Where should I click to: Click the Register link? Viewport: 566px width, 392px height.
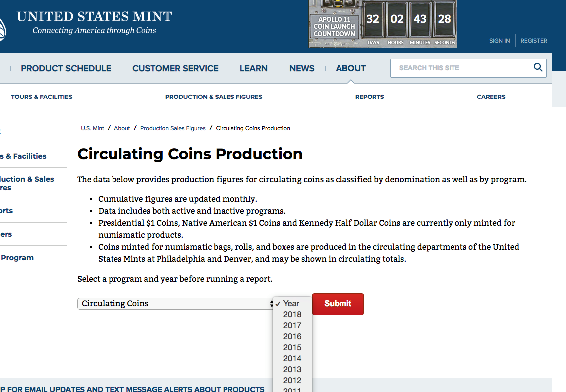[534, 41]
